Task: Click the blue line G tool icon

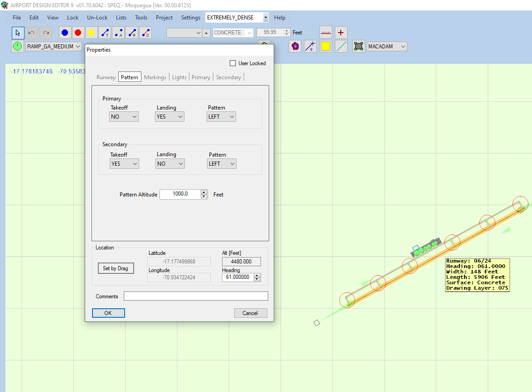Action: tap(310, 47)
